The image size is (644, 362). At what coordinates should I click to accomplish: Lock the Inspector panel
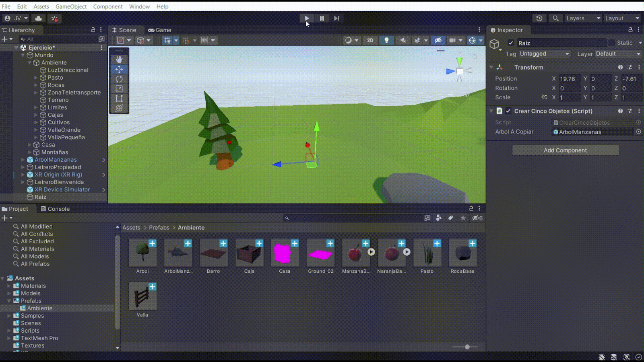point(630,30)
